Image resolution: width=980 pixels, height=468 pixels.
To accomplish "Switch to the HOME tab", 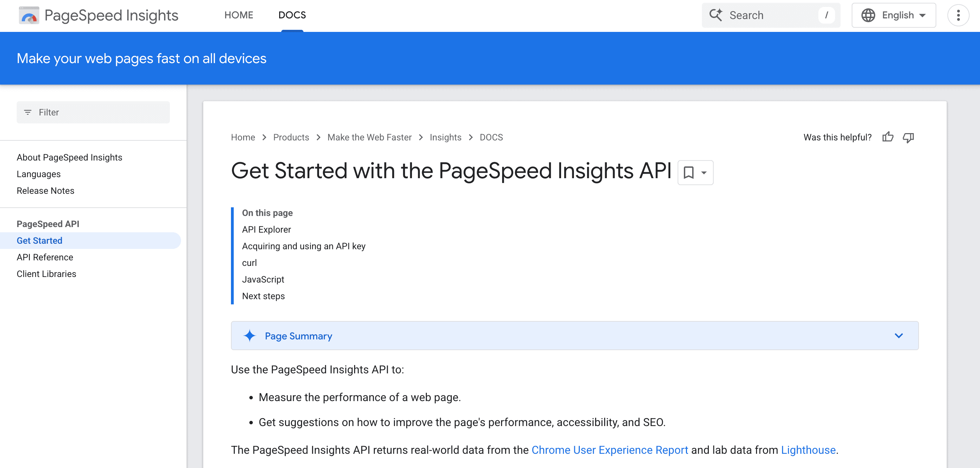I will [x=239, y=15].
